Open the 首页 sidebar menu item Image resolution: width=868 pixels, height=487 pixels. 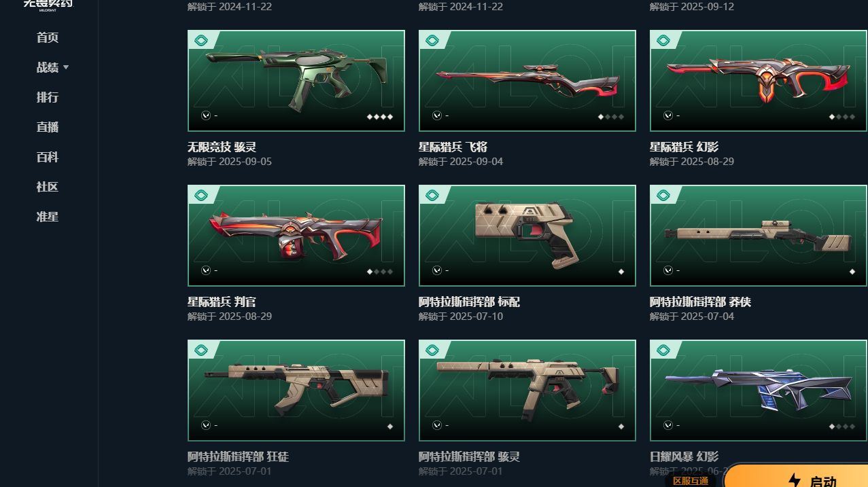pos(48,37)
